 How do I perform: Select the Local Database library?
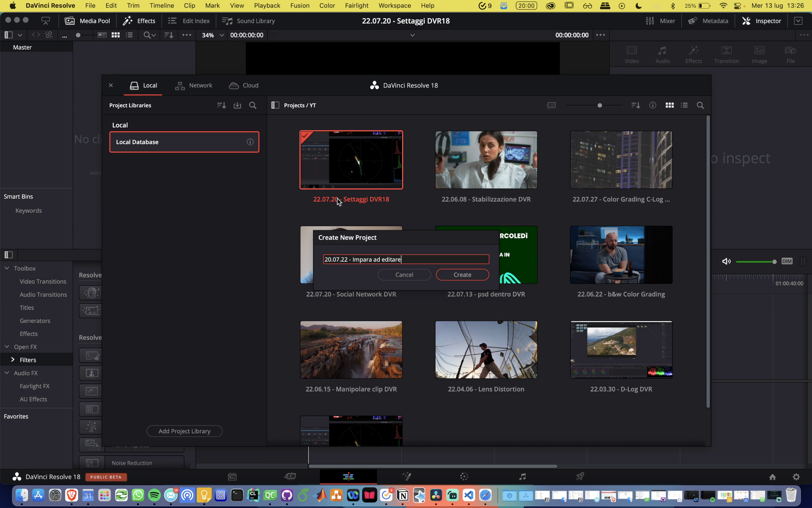(184, 142)
